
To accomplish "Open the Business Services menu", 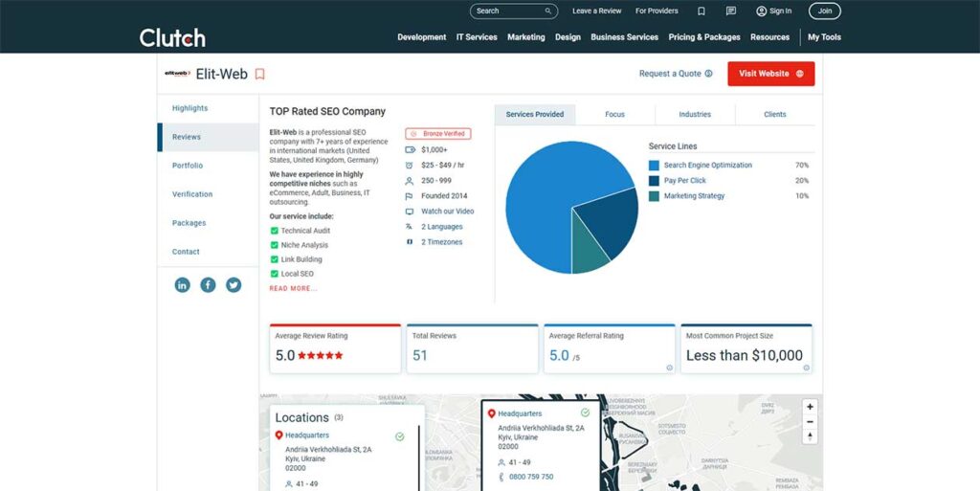I will pyautogui.click(x=624, y=37).
